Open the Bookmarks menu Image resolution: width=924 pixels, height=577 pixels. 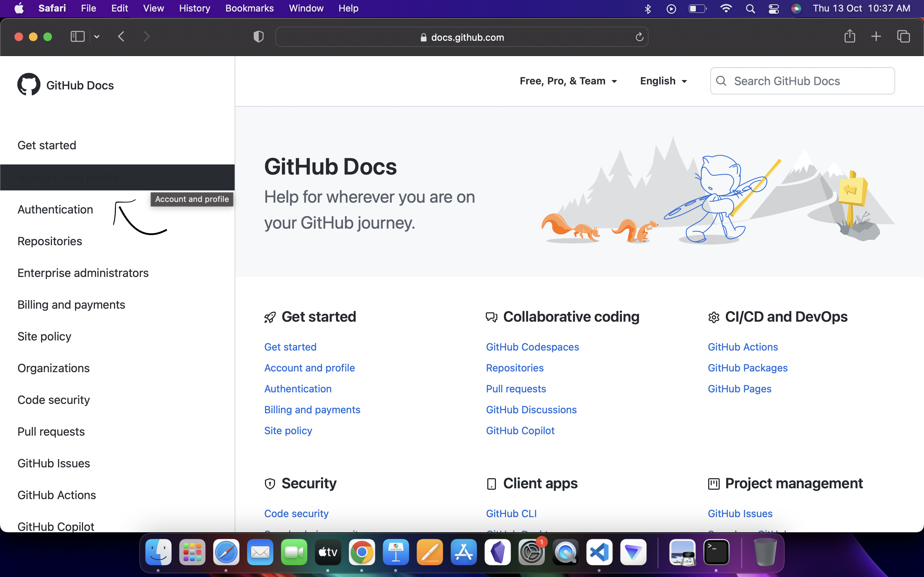(249, 8)
